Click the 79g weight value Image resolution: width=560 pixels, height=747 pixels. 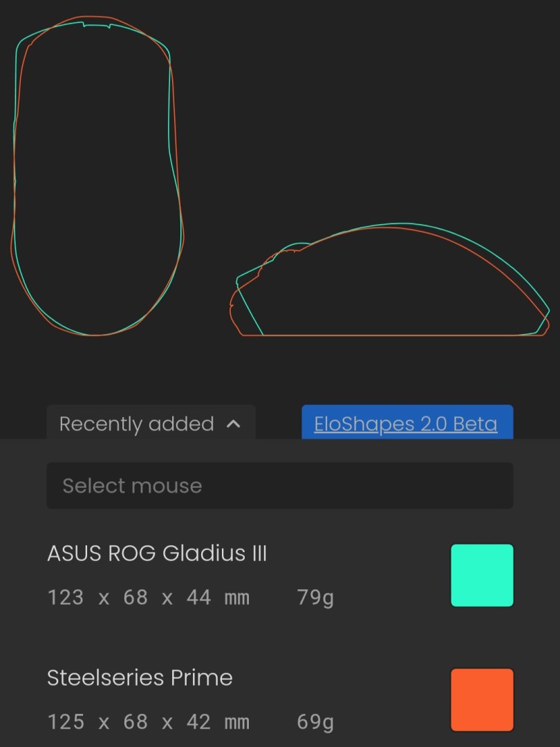click(315, 598)
